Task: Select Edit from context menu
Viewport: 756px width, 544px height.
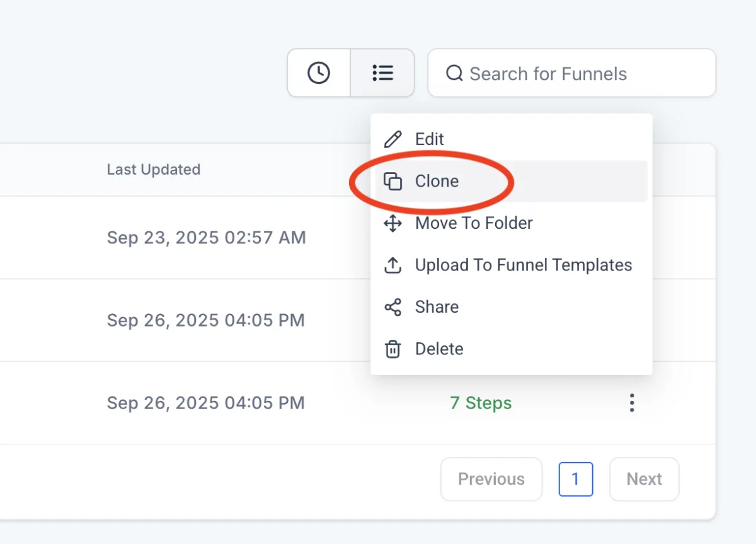Action: pyautogui.click(x=430, y=139)
